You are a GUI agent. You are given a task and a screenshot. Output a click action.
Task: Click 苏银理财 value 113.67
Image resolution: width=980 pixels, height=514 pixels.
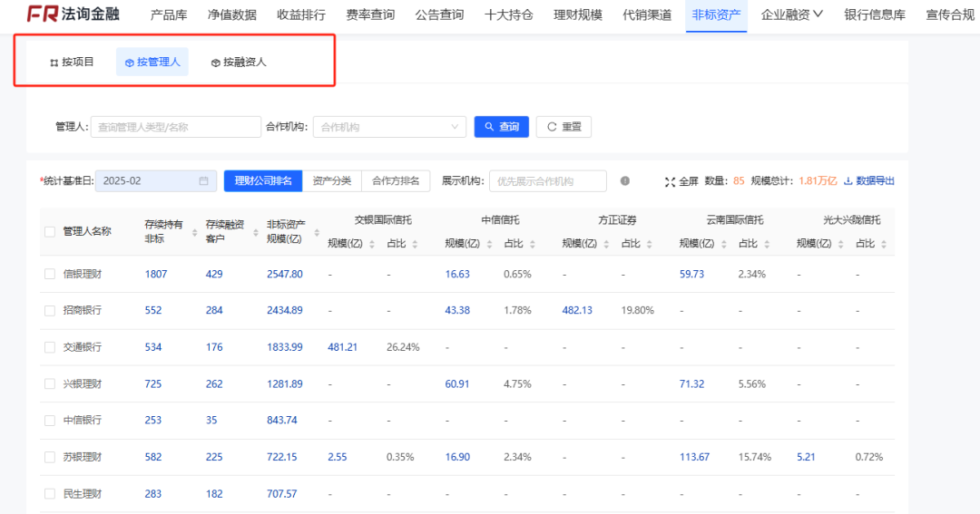694,457
